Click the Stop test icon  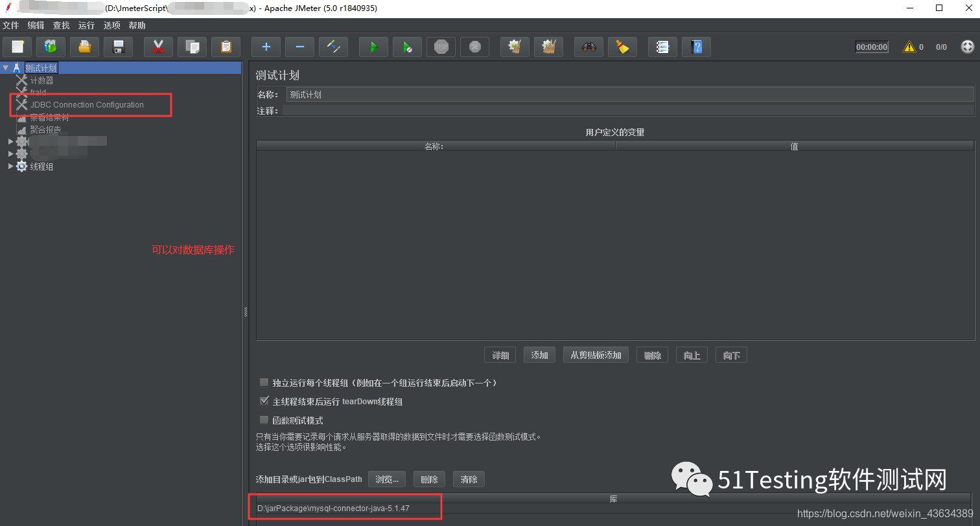coord(441,47)
